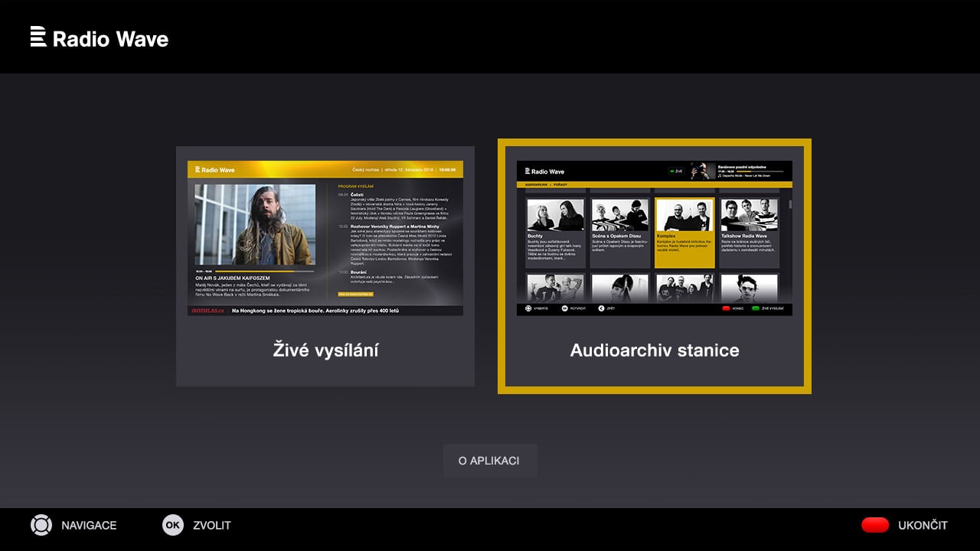Click the VYBERTE navigation icon in the archive preview

coord(528,308)
